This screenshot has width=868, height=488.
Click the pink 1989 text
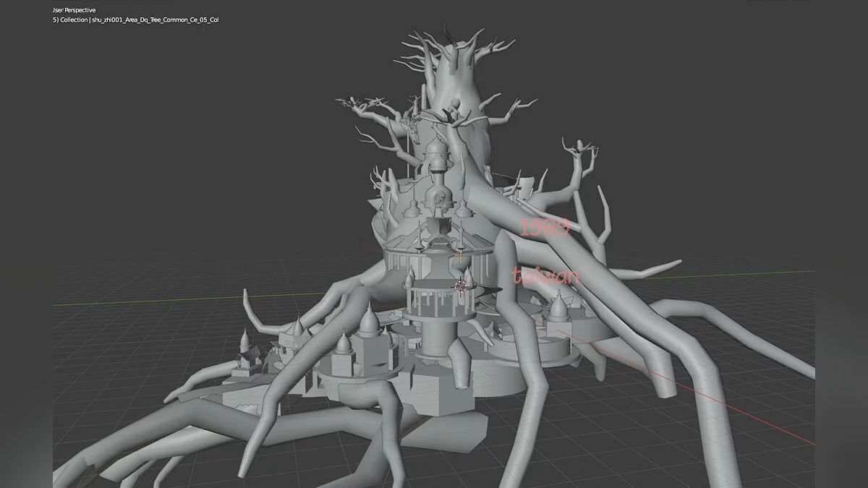[545, 228]
